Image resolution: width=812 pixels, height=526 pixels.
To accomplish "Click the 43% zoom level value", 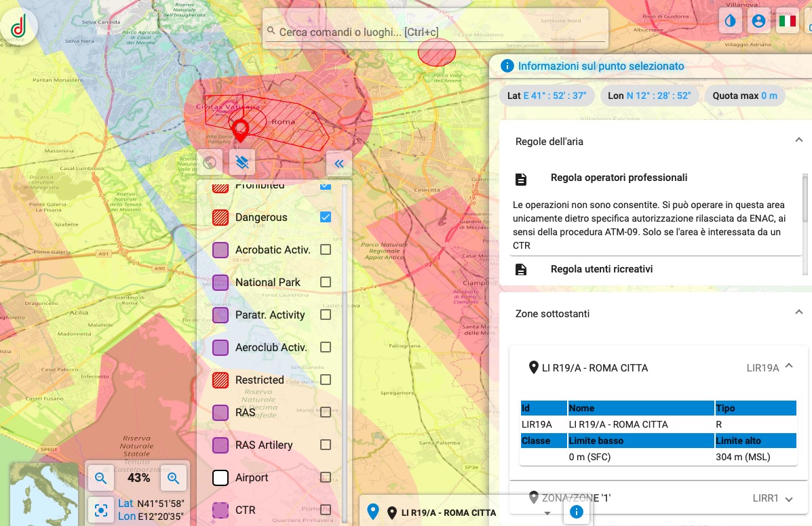I will 138,478.
